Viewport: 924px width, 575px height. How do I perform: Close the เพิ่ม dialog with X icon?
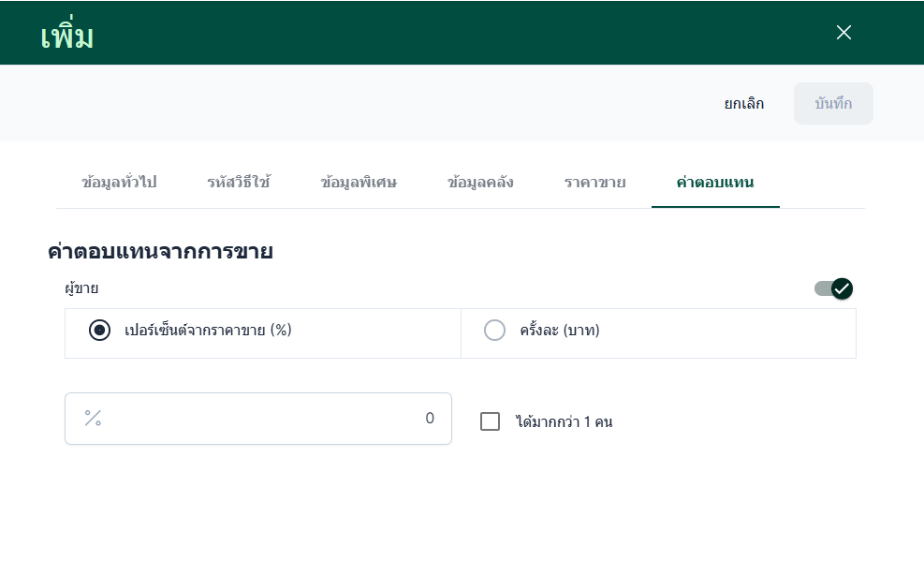pos(843,33)
